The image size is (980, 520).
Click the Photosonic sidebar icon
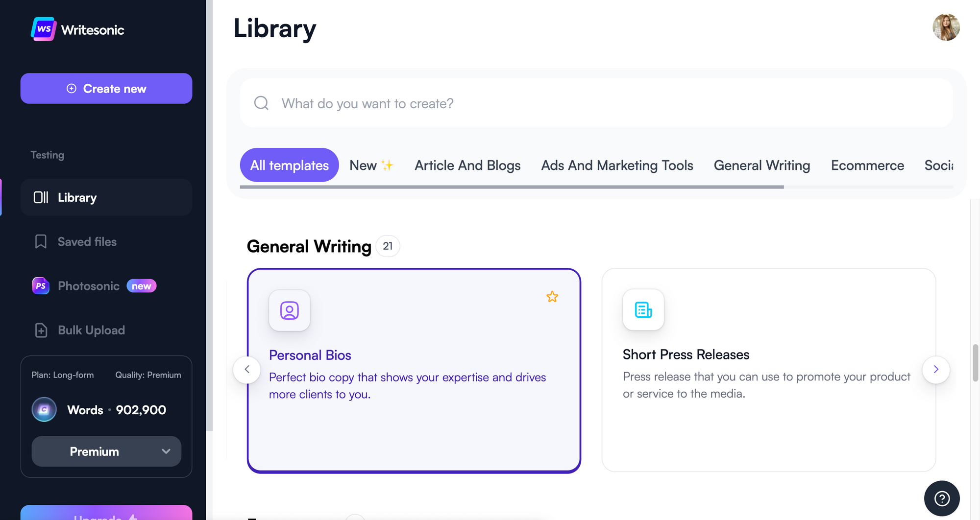(41, 286)
